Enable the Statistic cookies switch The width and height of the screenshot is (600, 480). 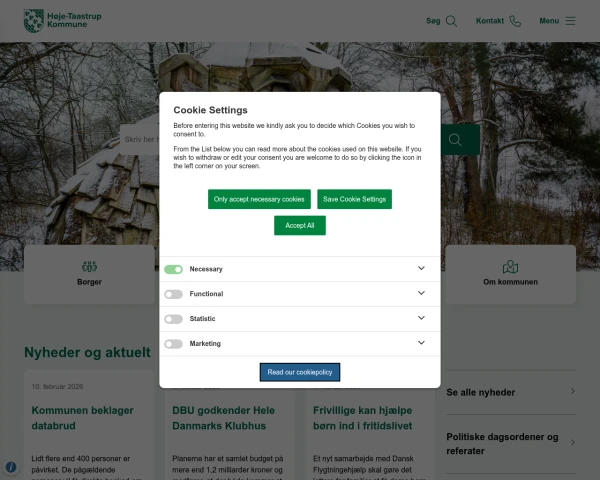point(173,319)
